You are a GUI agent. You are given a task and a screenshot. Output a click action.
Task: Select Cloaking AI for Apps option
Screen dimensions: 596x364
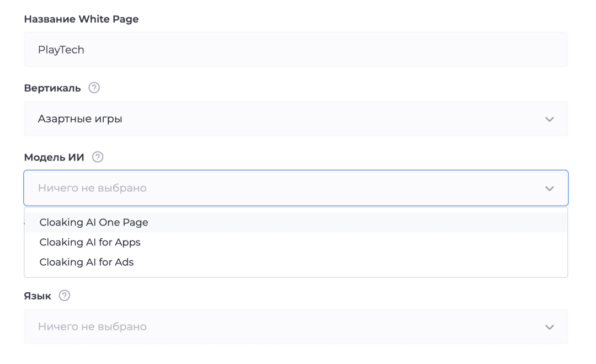[90, 242]
